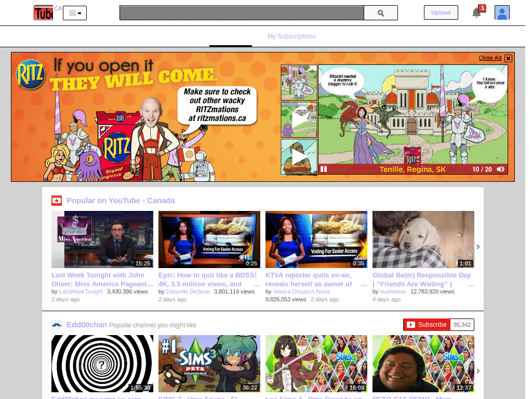Click 12,783,920 views text
The height and width of the screenshot is (399, 532).
432,291
